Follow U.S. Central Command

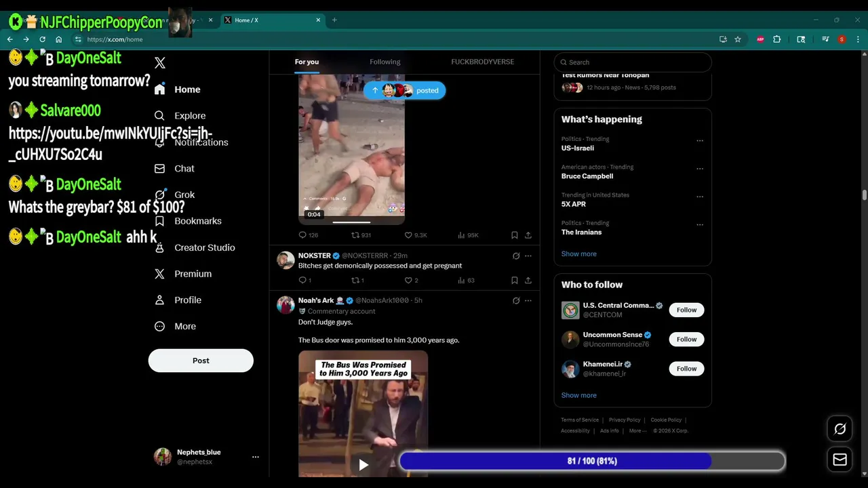point(686,310)
